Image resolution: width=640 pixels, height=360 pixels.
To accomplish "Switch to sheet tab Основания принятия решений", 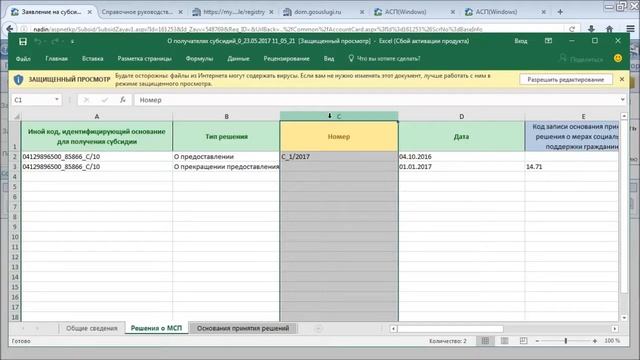I will tap(243, 328).
